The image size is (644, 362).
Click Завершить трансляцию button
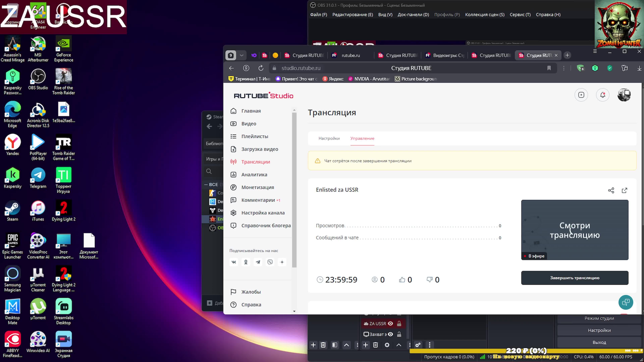click(575, 278)
